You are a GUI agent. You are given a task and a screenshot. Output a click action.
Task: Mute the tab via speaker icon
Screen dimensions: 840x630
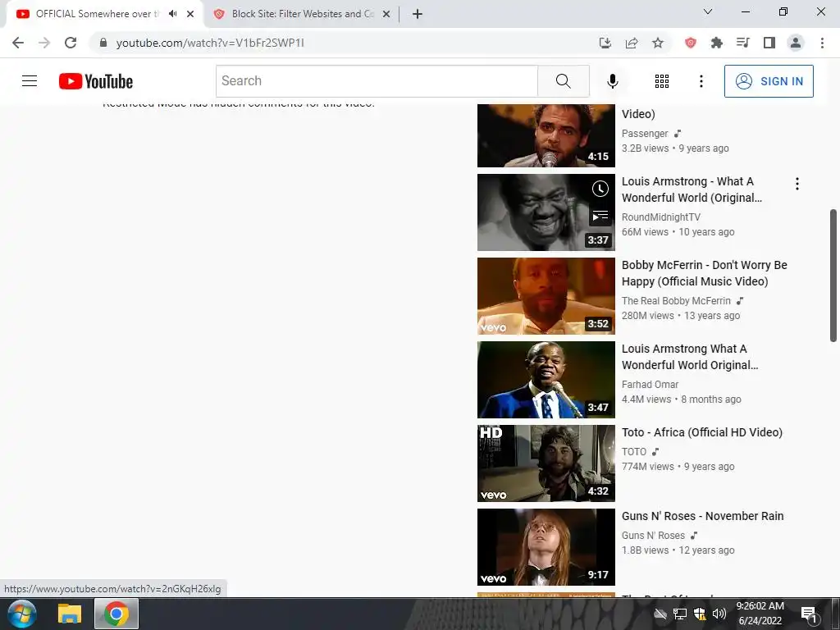click(172, 14)
